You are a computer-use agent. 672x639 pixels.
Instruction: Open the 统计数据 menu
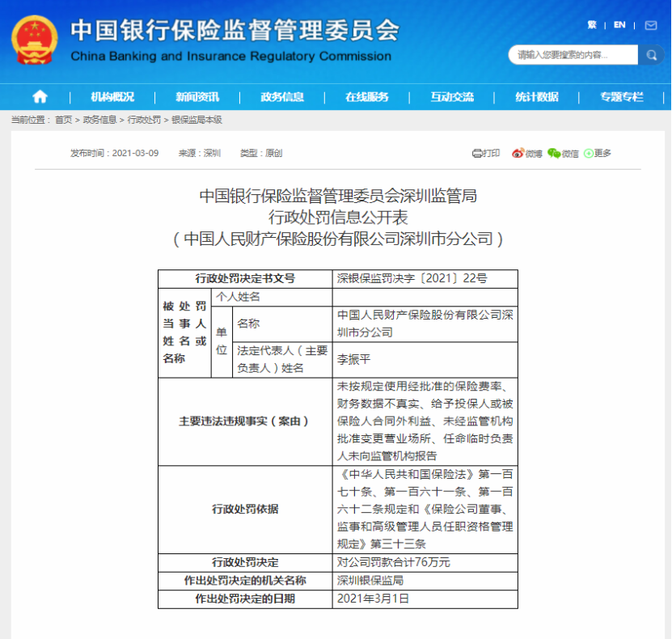coord(537,97)
